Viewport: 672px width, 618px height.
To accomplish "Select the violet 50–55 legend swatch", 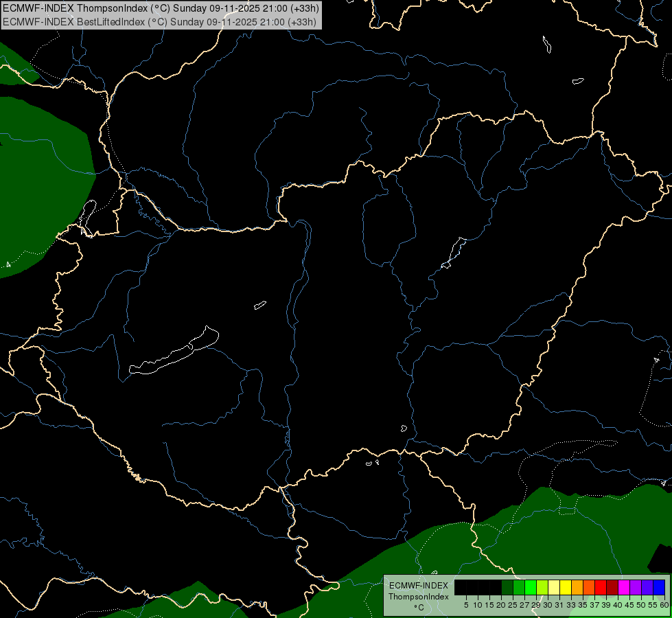I will pos(647,587).
